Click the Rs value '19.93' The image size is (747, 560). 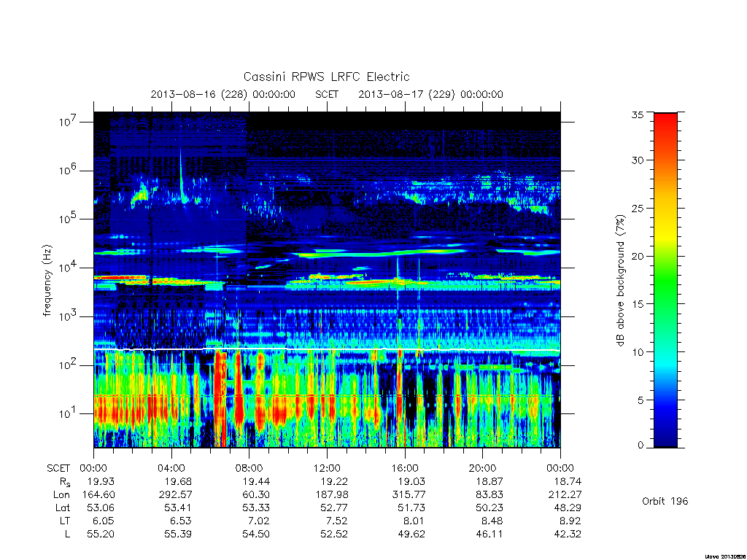pyautogui.click(x=101, y=481)
